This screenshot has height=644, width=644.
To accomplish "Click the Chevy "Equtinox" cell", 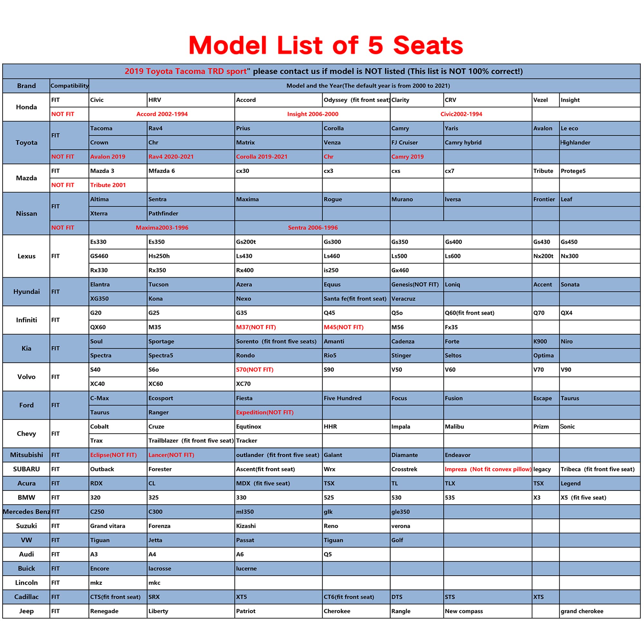I will (x=249, y=426).
